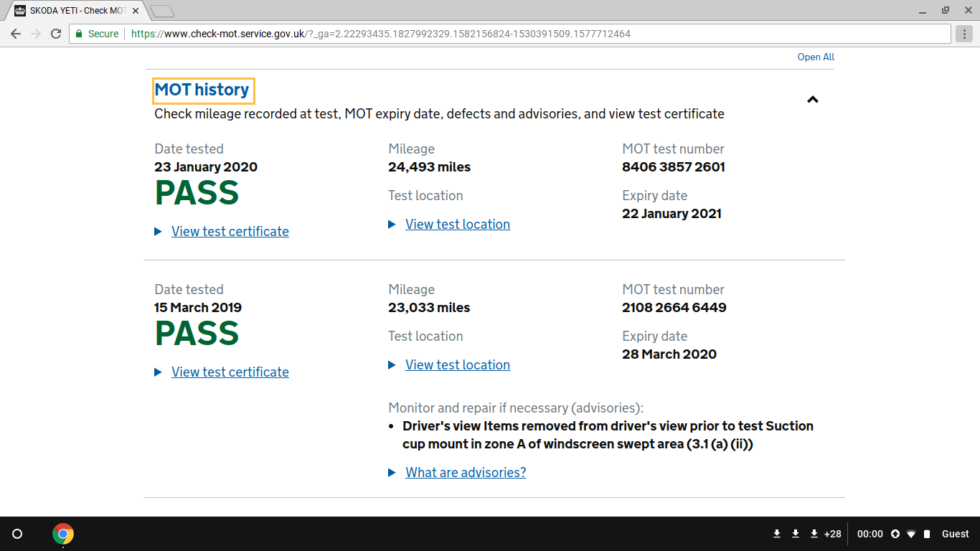Click the update arrow icon beside clock
Screen dimensions: 980x551
pyautogui.click(x=895, y=534)
